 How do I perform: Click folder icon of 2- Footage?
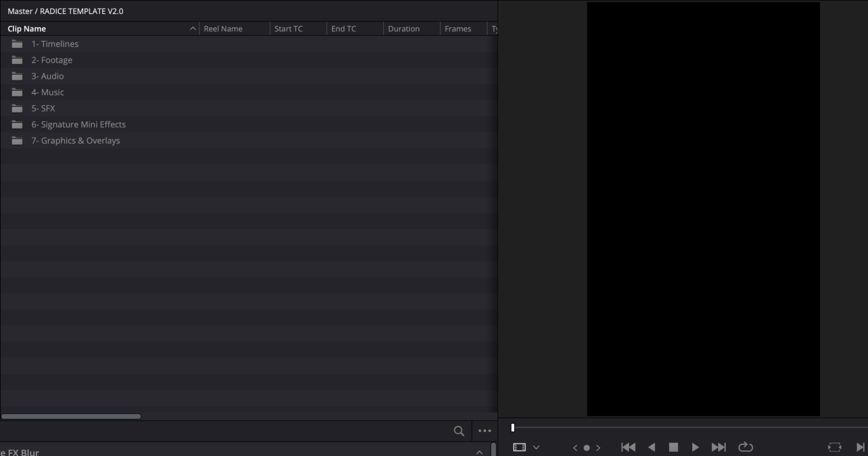click(17, 60)
